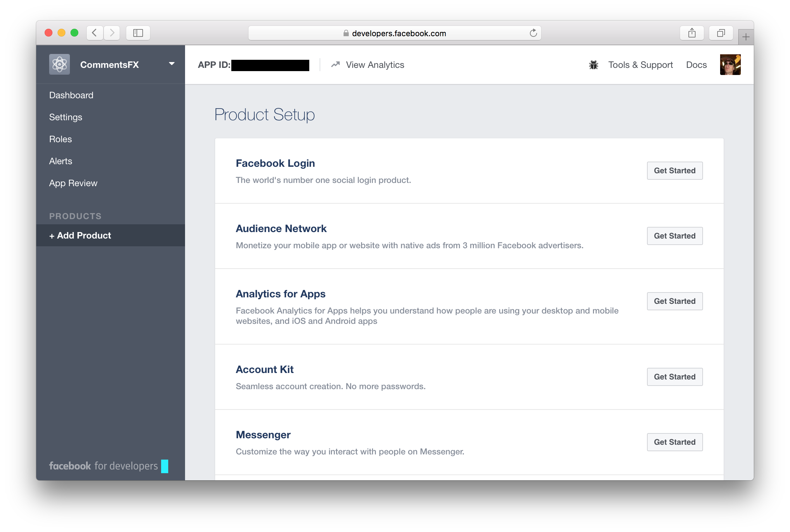Click the bug/issues icon in toolbar

coord(593,65)
